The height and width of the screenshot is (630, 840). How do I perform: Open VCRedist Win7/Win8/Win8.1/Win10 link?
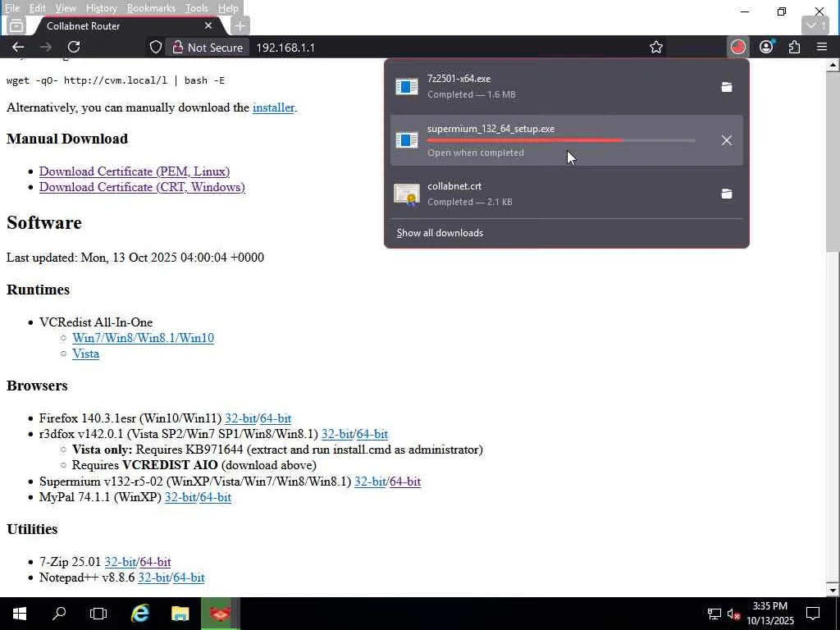(x=143, y=338)
